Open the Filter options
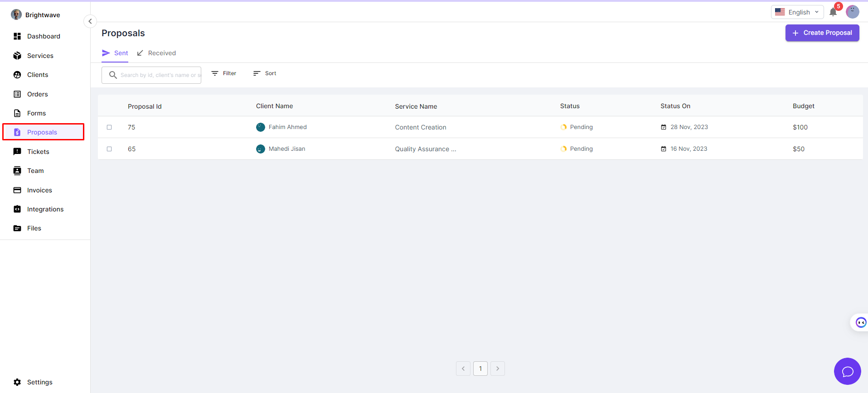 coord(224,73)
